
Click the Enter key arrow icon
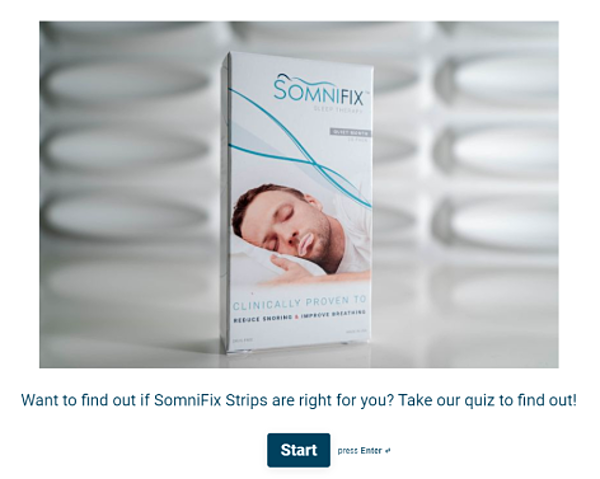tap(388, 451)
